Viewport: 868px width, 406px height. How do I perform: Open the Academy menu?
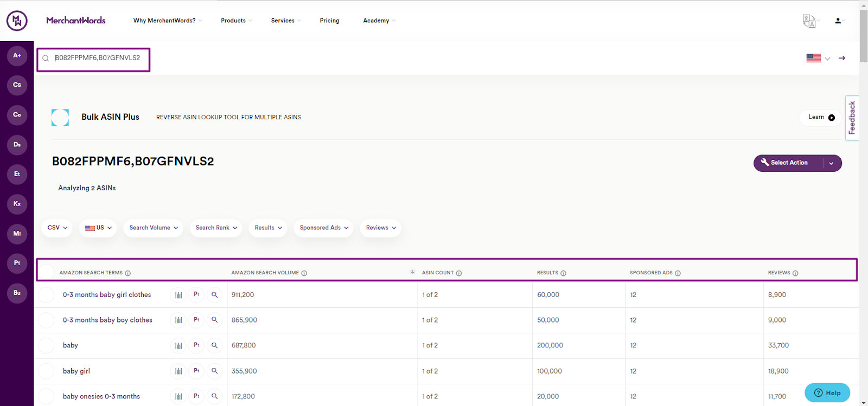(x=379, y=21)
